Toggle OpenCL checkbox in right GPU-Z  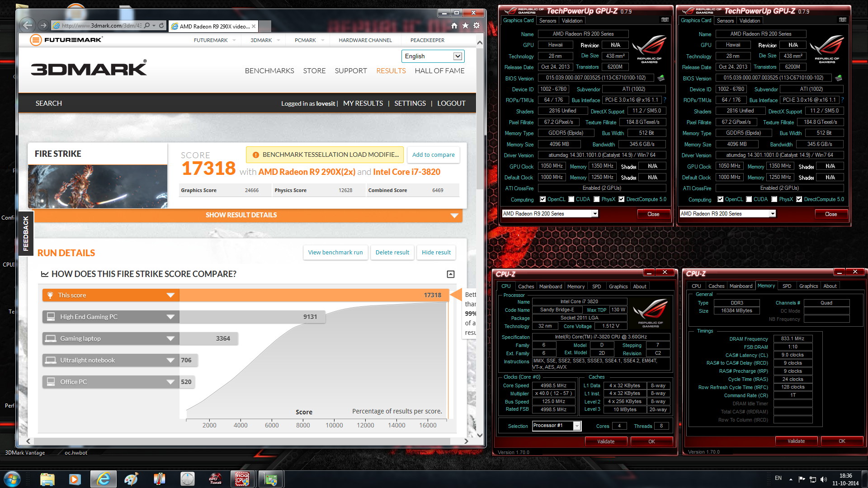point(721,199)
